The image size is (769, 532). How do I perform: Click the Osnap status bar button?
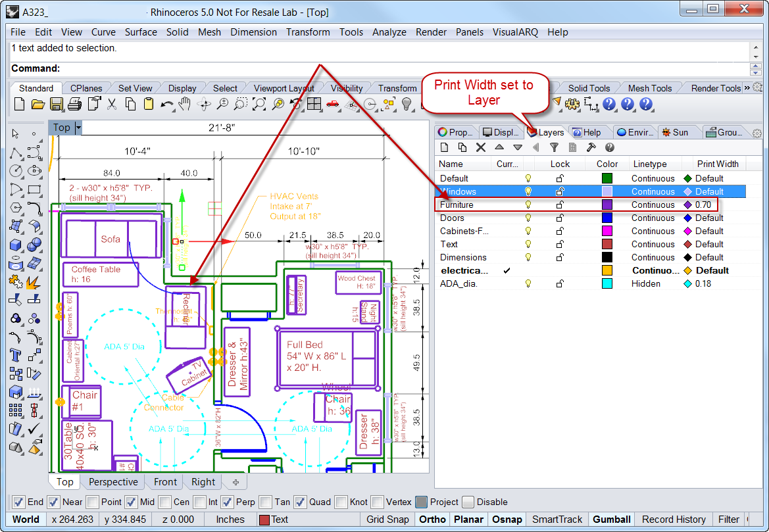click(507, 520)
